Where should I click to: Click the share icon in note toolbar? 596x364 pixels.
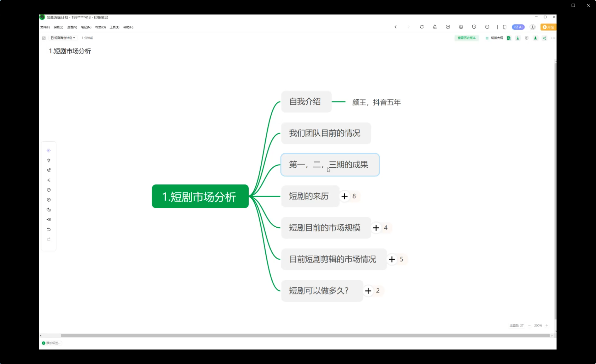pyautogui.click(x=544, y=38)
